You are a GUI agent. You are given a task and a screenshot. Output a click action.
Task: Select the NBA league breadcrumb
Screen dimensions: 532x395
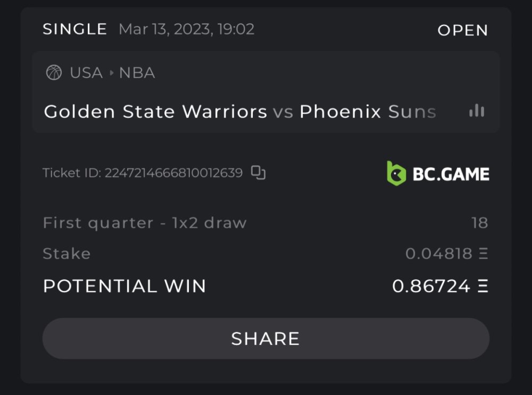coord(137,72)
